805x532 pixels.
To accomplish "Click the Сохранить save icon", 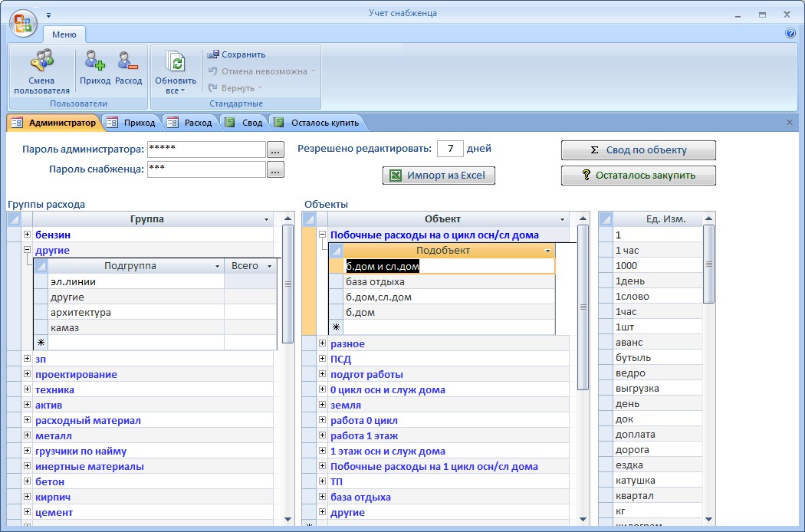I will 213,54.
